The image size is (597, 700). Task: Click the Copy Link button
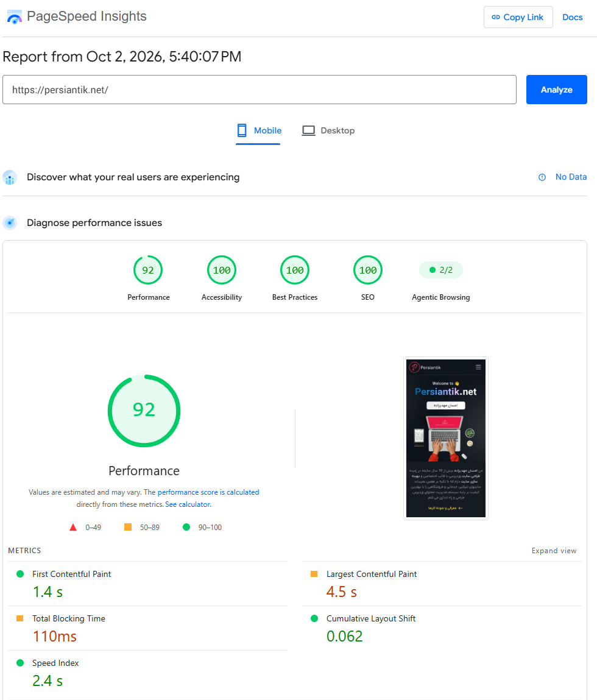(x=518, y=17)
